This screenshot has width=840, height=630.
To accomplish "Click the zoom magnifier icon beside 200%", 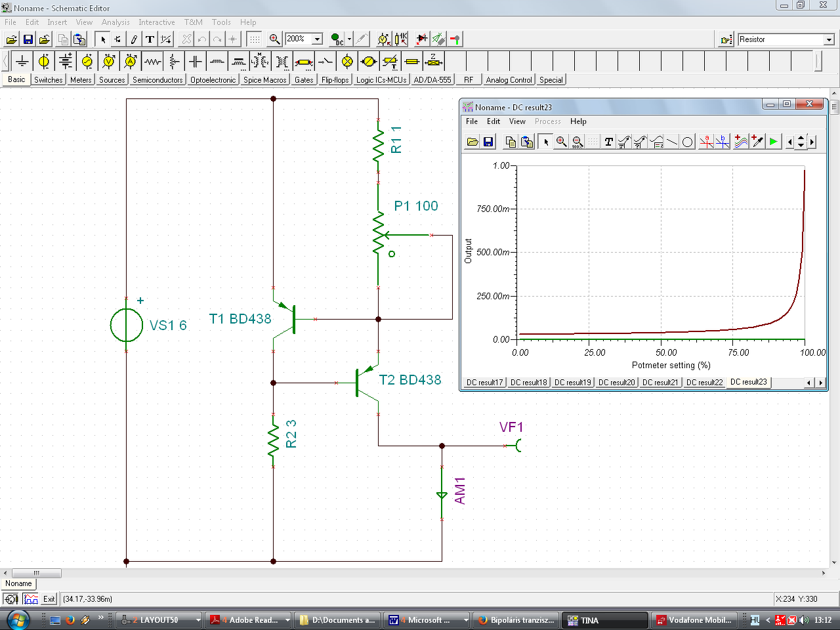I will 275,39.
